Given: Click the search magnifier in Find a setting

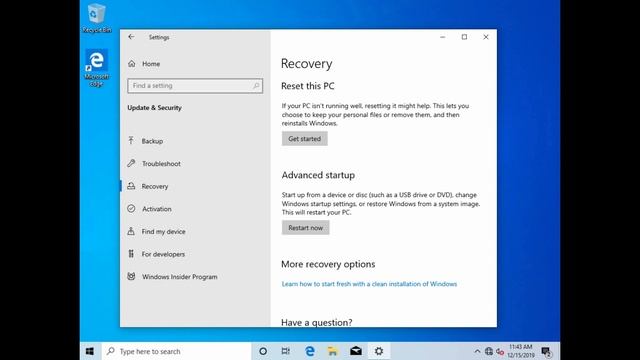Looking at the screenshot, I should point(256,86).
